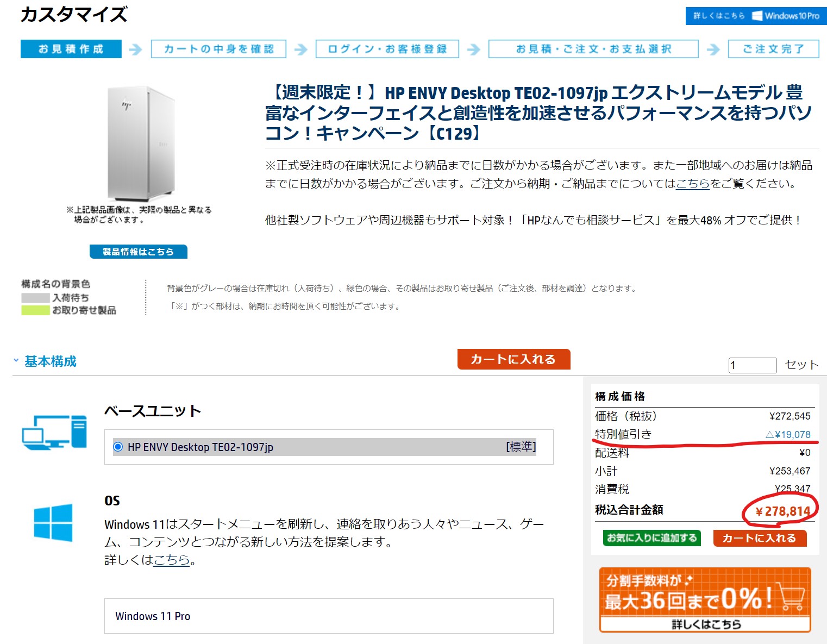Click the set quantity input field
Image resolution: width=827 pixels, height=644 pixels.
pos(753,365)
